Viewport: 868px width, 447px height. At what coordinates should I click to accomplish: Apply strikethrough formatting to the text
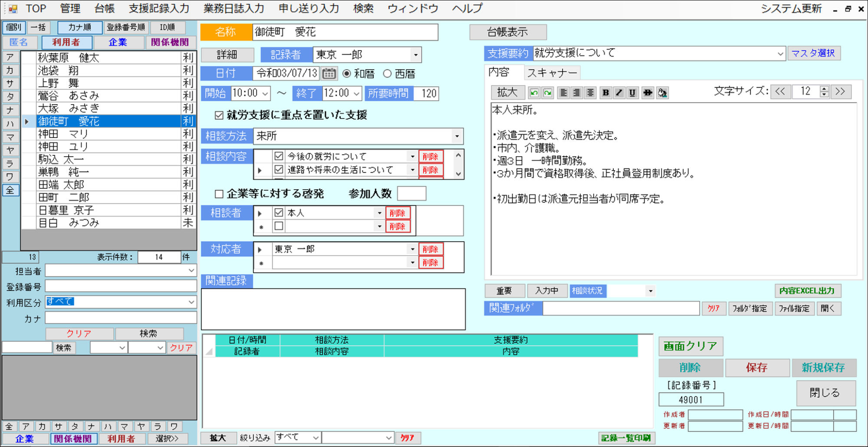coord(648,92)
